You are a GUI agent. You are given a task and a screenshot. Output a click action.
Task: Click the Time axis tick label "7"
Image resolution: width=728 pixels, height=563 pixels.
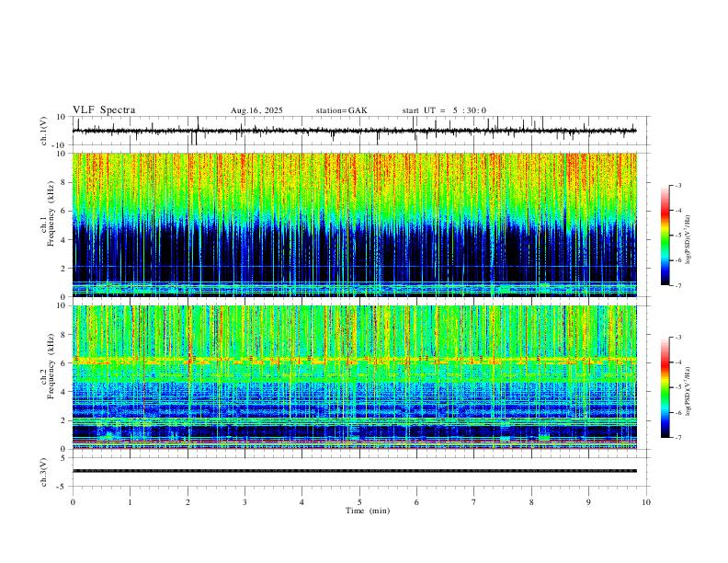pyautogui.click(x=474, y=502)
